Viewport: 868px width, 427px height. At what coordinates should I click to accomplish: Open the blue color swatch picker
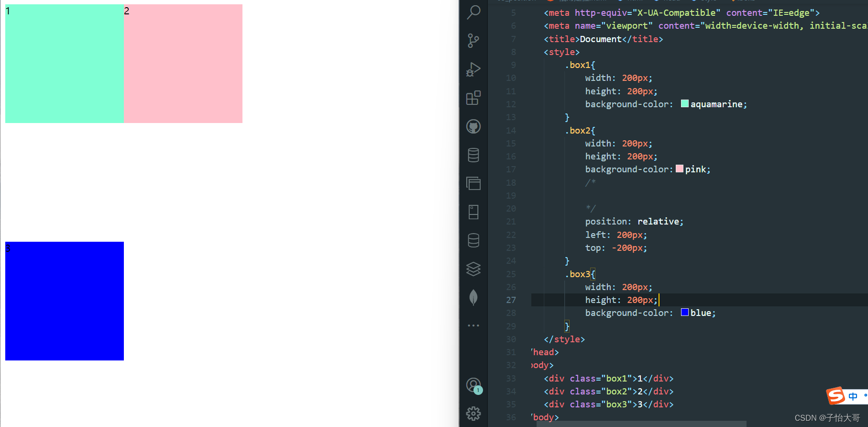pyautogui.click(x=685, y=313)
